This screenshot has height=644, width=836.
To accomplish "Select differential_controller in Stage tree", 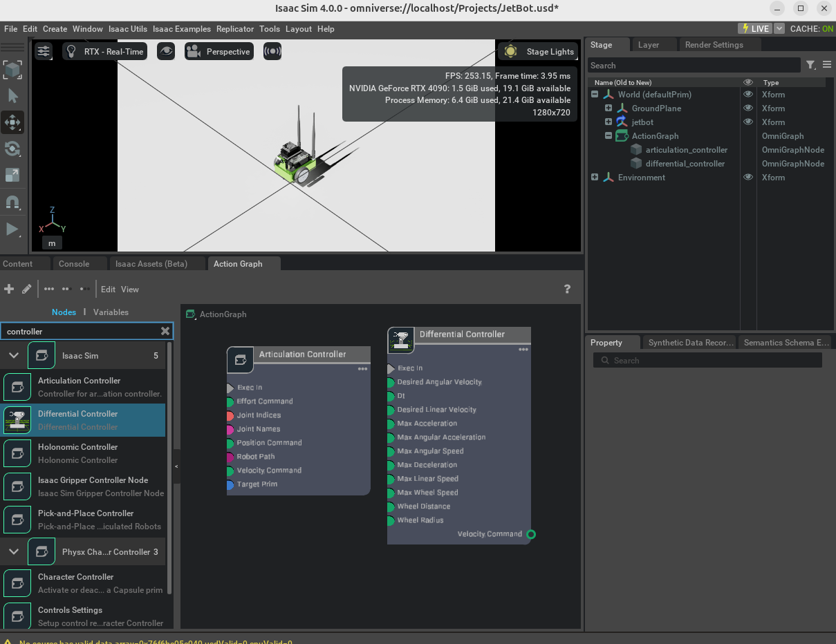I will click(x=685, y=164).
